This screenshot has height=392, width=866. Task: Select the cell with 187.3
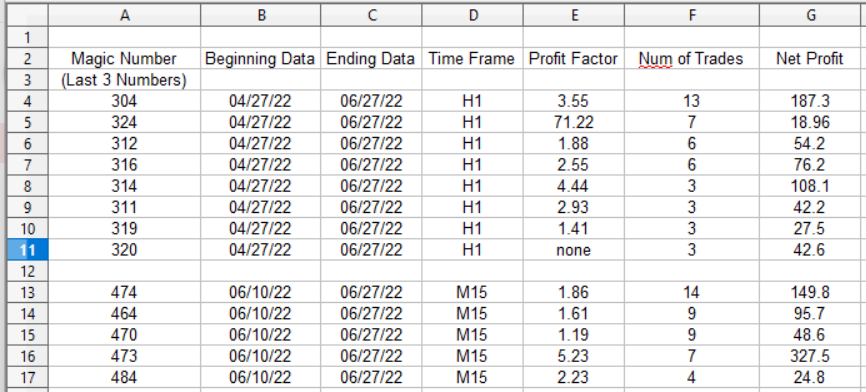click(810, 101)
